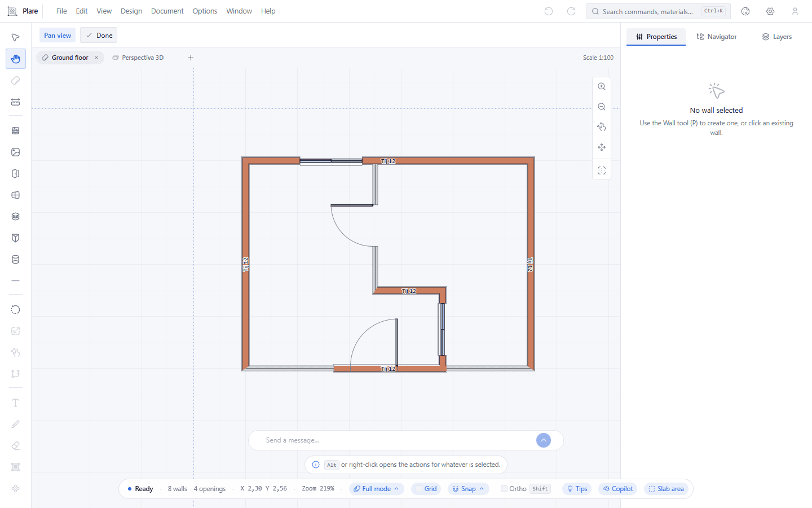The height and width of the screenshot is (508, 812).
Task: Activate the hand pan tool
Action: coord(16,59)
